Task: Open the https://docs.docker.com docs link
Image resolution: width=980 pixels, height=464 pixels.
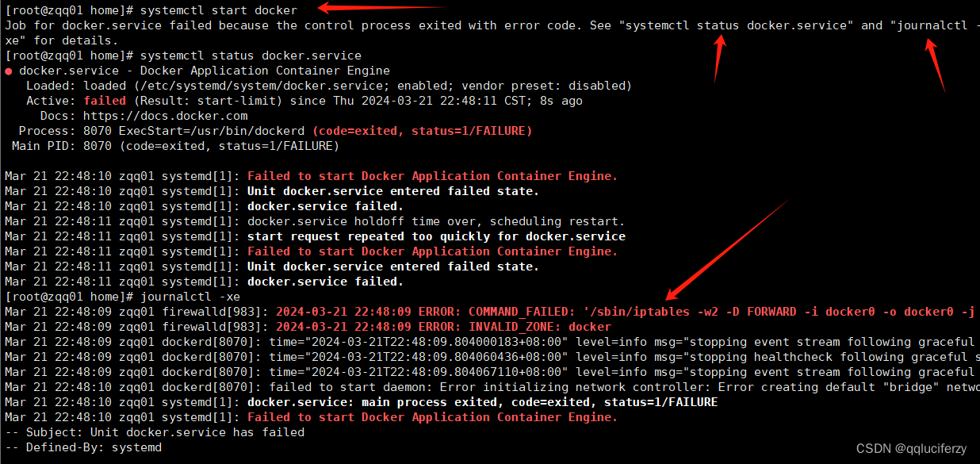Action: (x=165, y=116)
